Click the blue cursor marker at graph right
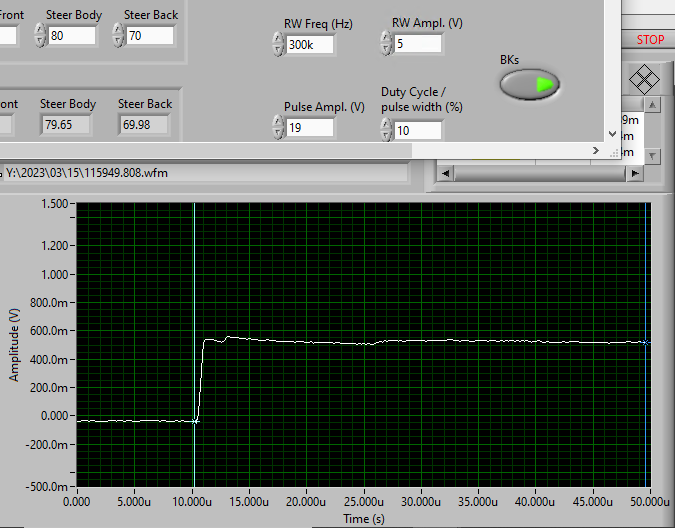The width and height of the screenshot is (675, 528). (x=645, y=343)
